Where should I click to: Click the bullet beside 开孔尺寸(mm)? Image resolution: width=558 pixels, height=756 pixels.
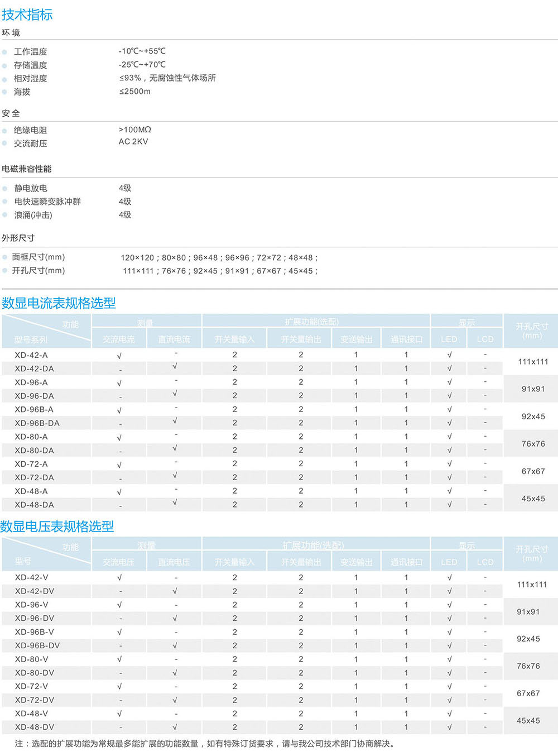(4, 271)
